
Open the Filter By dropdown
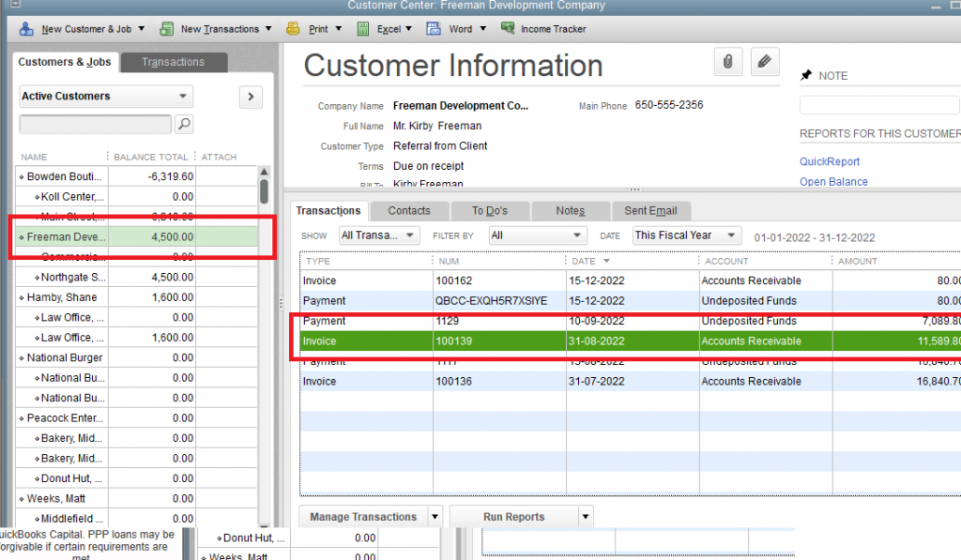(x=537, y=235)
